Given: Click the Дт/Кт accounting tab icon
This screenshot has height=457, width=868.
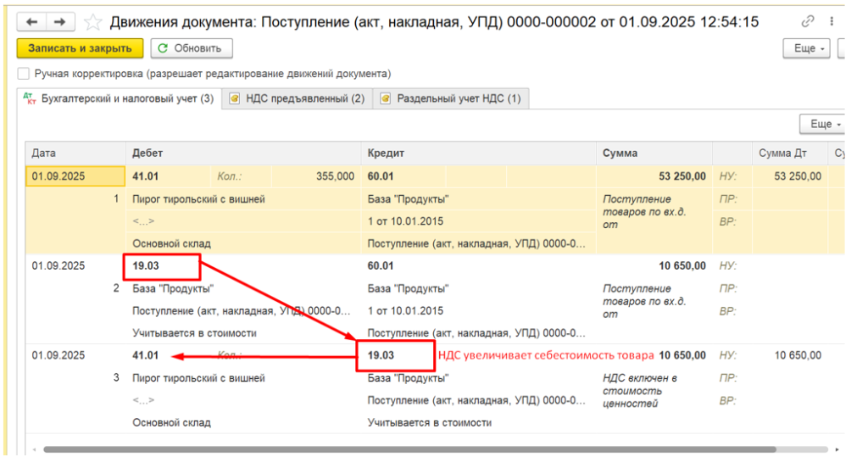Looking at the screenshot, I should (x=31, y=99).
